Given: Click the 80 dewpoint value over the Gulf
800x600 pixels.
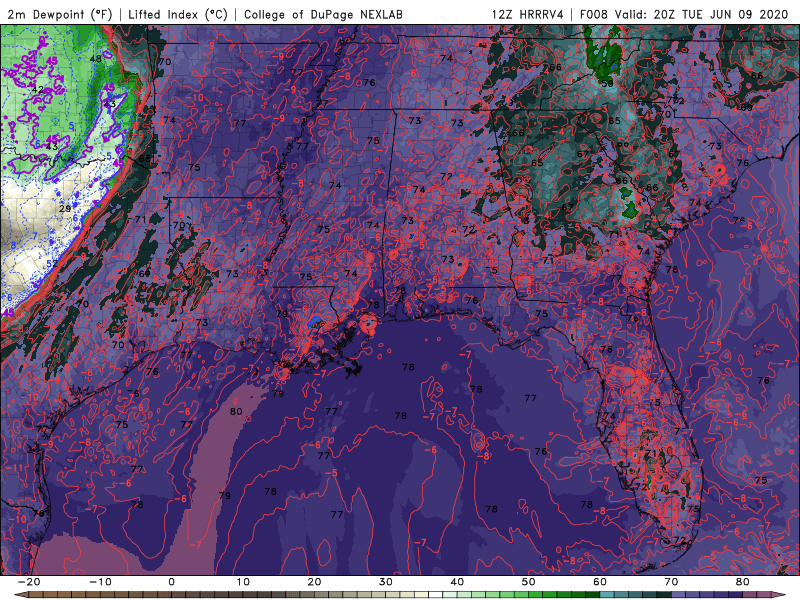Looking at the screenshot, I should [x=236, y=412].
